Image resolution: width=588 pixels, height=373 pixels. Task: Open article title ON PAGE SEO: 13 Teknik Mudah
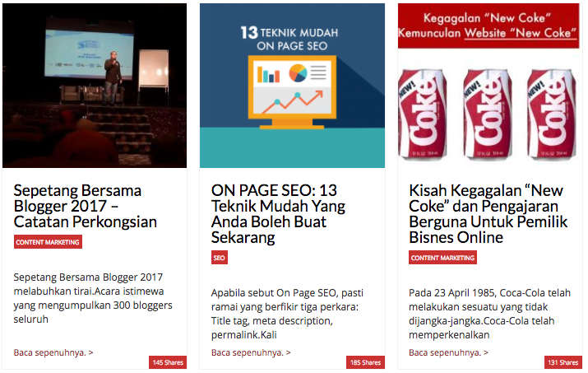[x=278, y=214]
